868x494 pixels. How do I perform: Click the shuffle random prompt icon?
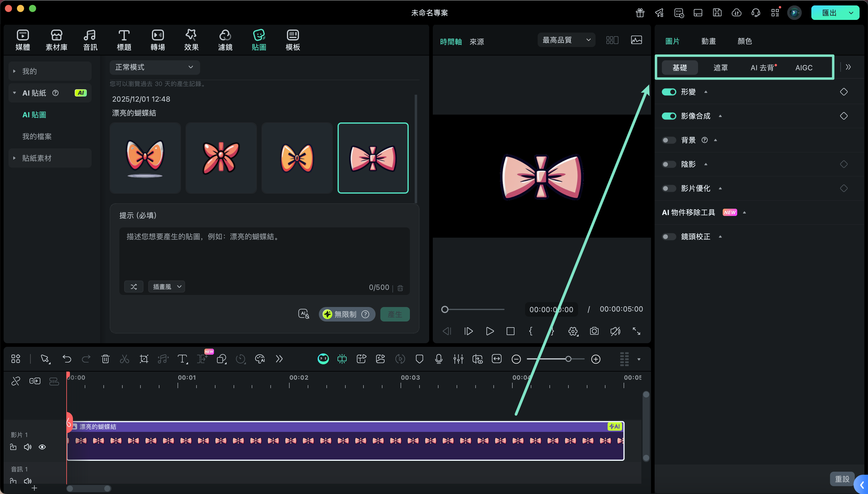134,287
